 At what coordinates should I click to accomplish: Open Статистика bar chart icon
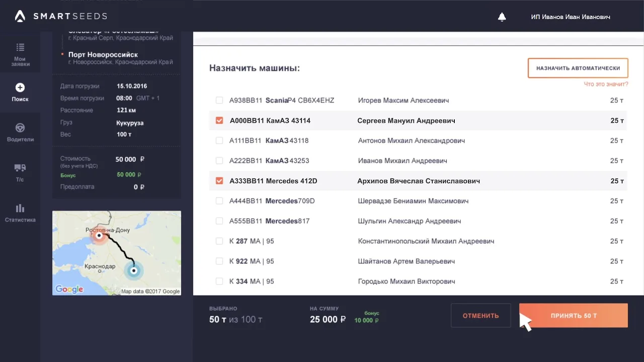pyautogui.click(x=20, y=208)
